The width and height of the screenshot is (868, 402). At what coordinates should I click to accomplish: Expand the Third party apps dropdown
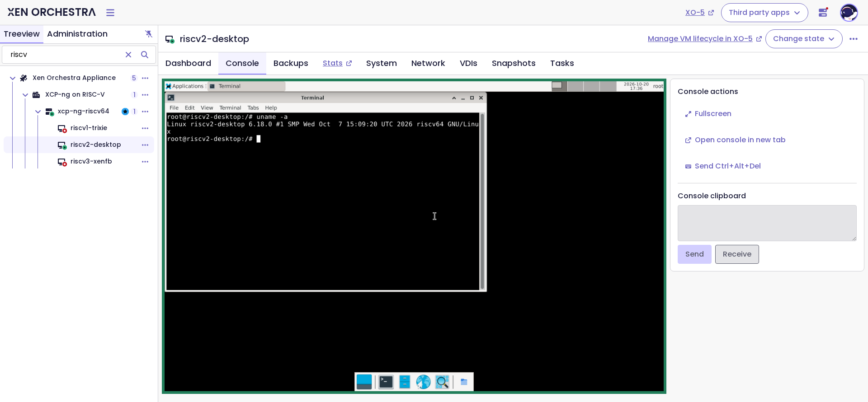coord(764,13)
